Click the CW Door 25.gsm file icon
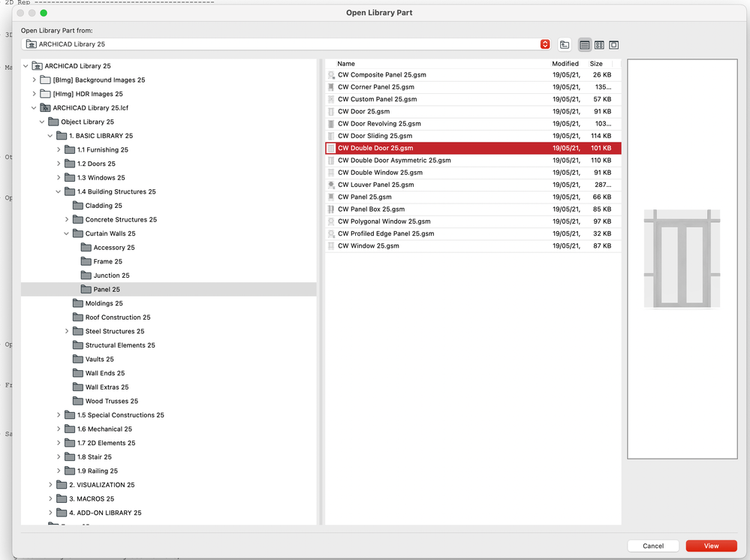Image resolution: width=750 pixels, height=560 pixels. 331,111
